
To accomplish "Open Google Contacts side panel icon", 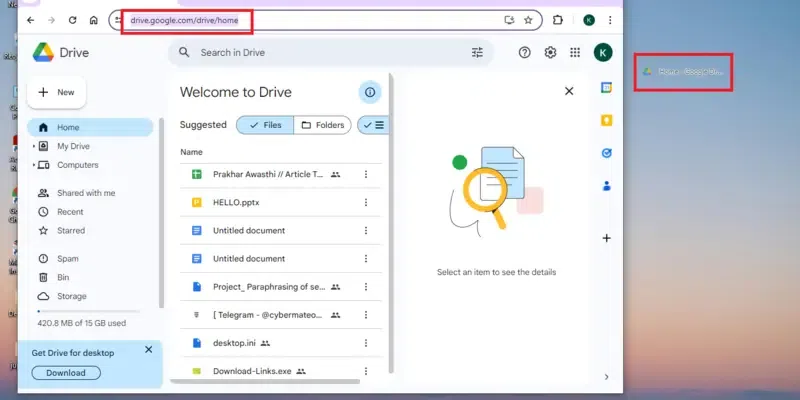I will pyautogui.click(x=606, y=186).
